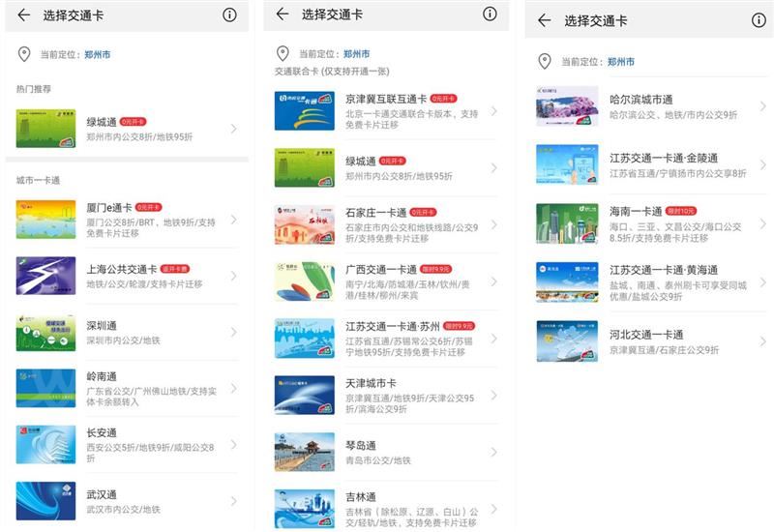774x532 pixels.
Task: Select the 天津城市卡 title
Action: [x=371, y=383]
